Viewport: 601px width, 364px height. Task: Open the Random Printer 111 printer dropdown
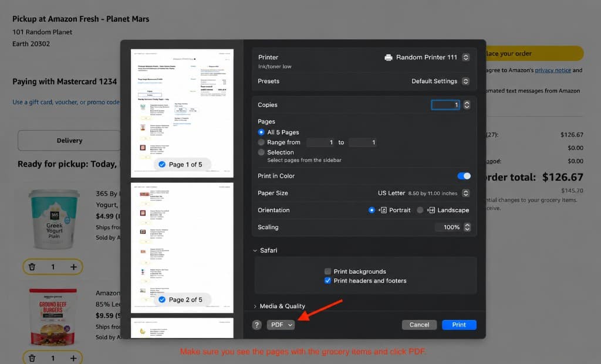[x=465, y=57]
